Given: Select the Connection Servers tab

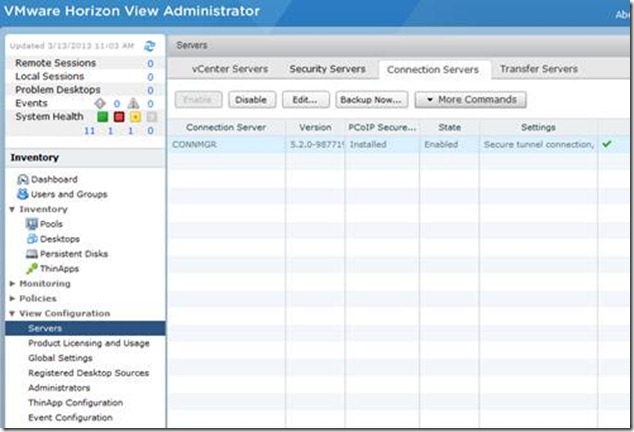Looking at the screenshot, I should point(433,70).
